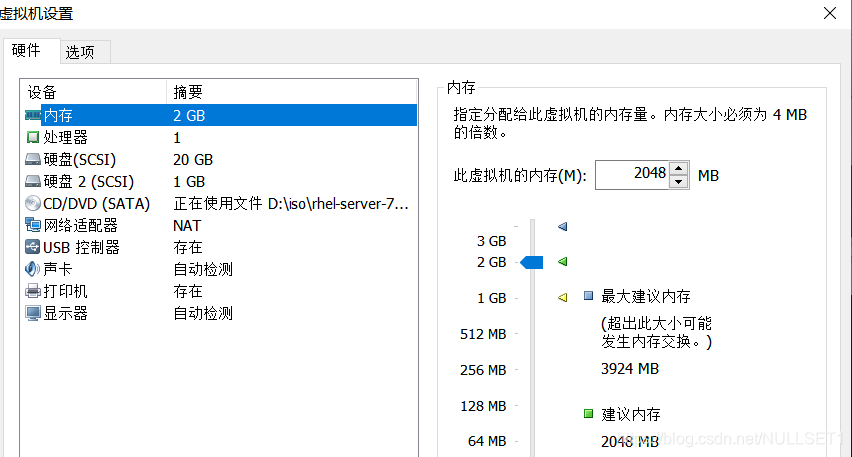Select the 内存 device row

pyautogui.click(x=219, y=115)
